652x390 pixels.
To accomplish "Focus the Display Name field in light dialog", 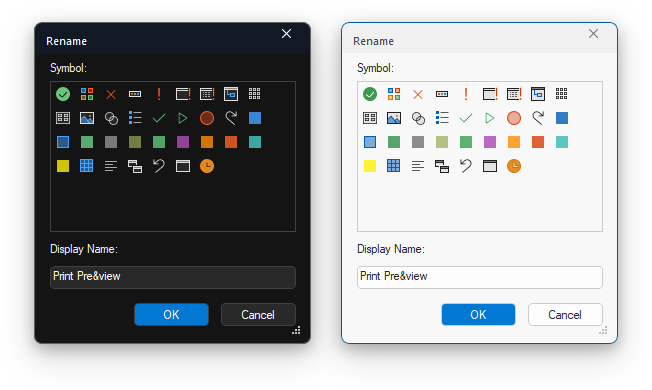I will pos(480,277).
